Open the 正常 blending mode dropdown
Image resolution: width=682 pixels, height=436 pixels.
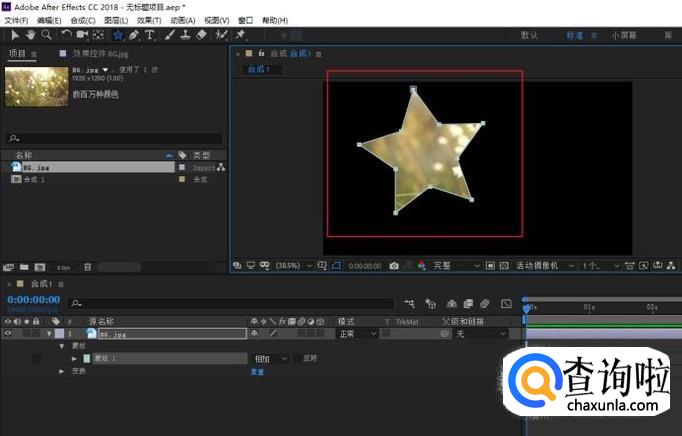357,333
